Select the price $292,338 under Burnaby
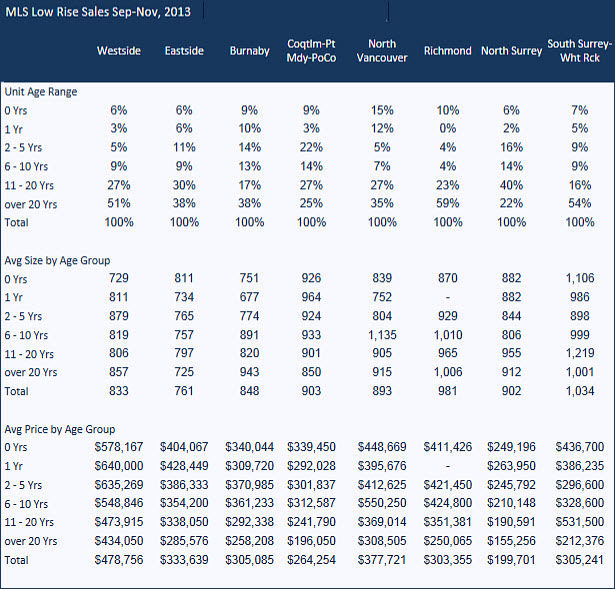 [249, 522]
